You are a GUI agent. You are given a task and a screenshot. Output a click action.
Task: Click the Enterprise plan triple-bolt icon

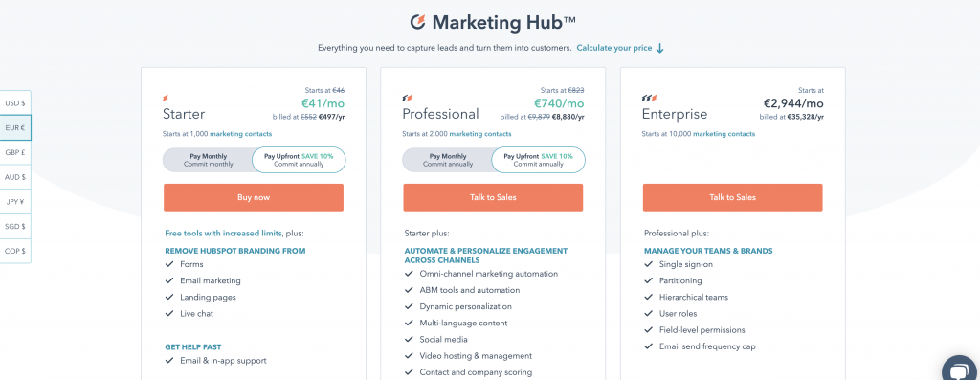(649, 99)
